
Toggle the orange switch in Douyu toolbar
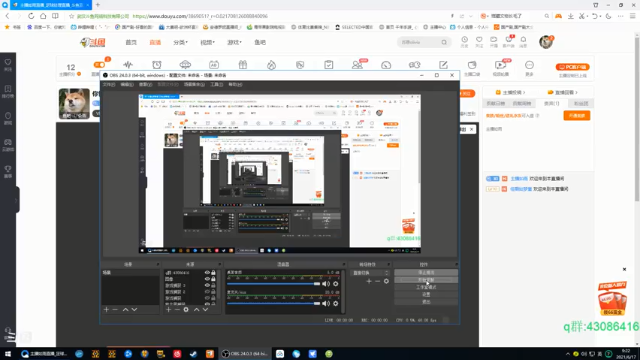point(99,64)
